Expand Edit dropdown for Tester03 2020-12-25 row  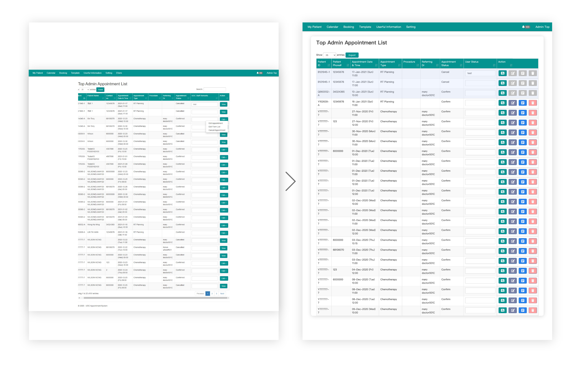pos(224,150)
